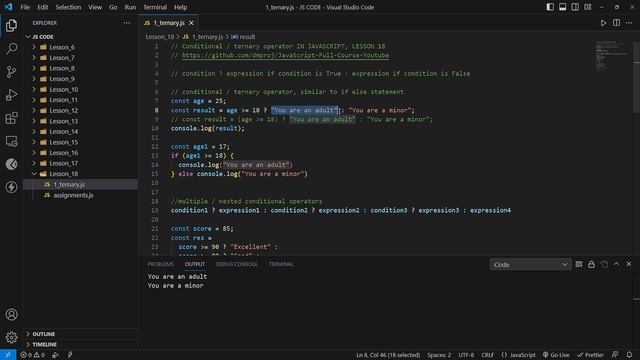
Task: Click the code minimap preview
Action: (x=611, y=56)
